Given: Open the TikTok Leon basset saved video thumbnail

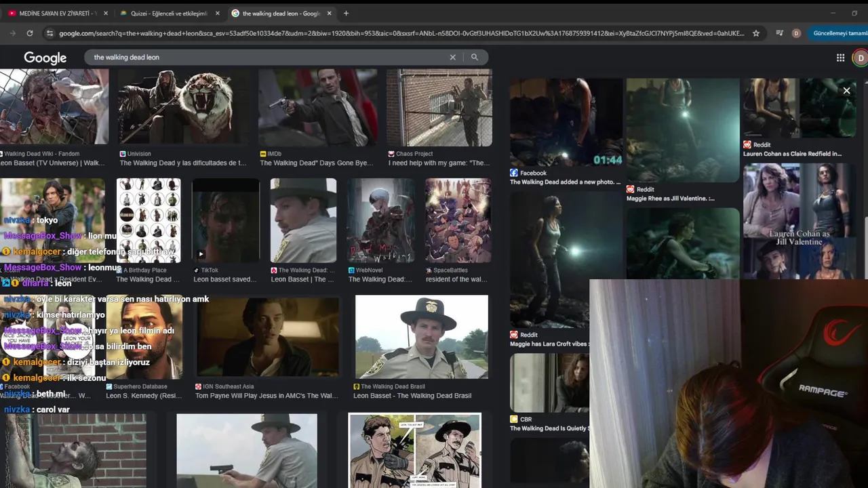Looking at the screenshot, I should (226, 220).
